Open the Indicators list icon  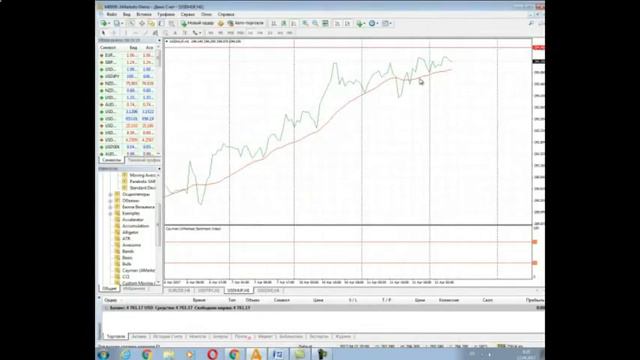coord(359,23)
